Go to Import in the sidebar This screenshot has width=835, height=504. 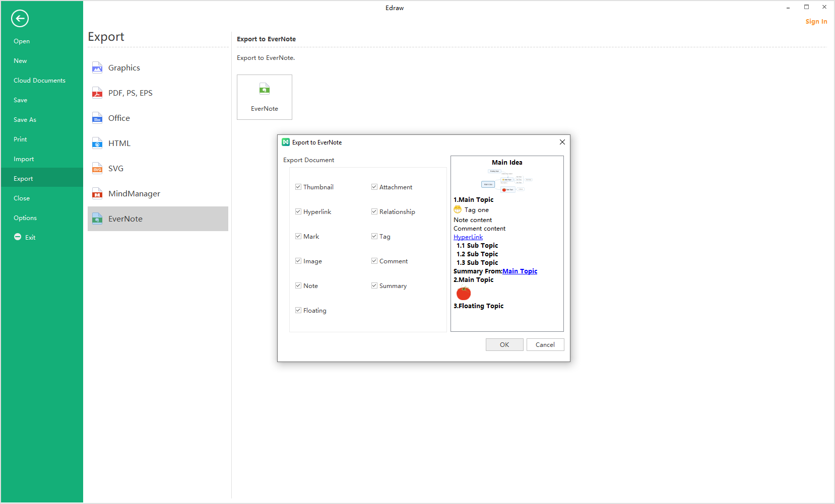coord(24,159)
